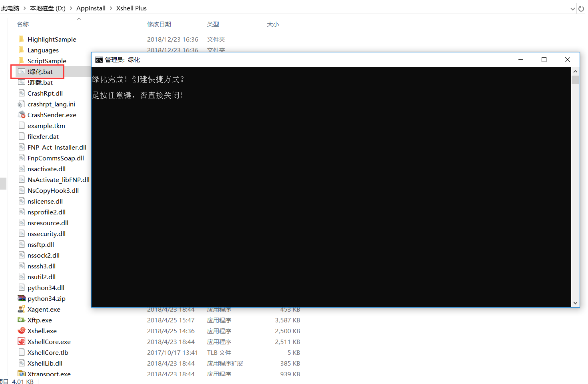The image size is (588, 384).
Task: Launch Xshell.exe application
Action: (x=42, y=331)
